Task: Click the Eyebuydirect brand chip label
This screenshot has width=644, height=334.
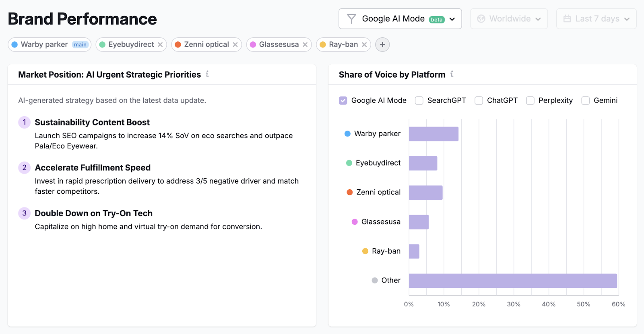Action: point(131,45)
